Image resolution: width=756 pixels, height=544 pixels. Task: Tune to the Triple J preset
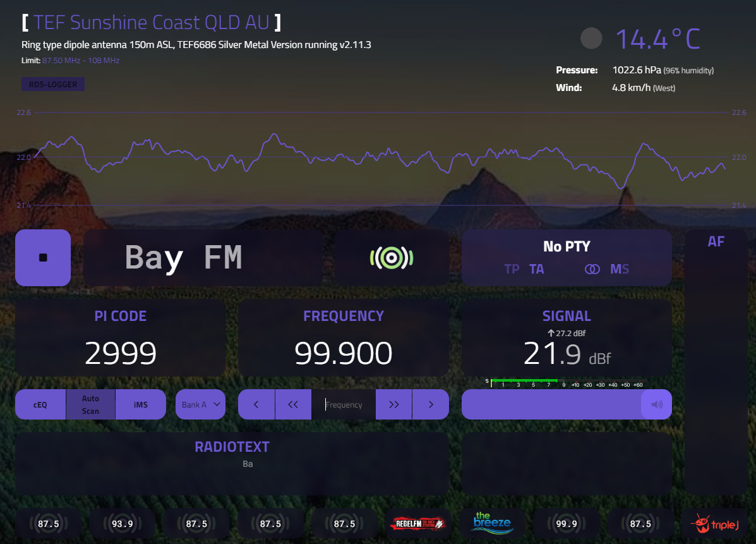pos(715,524)
